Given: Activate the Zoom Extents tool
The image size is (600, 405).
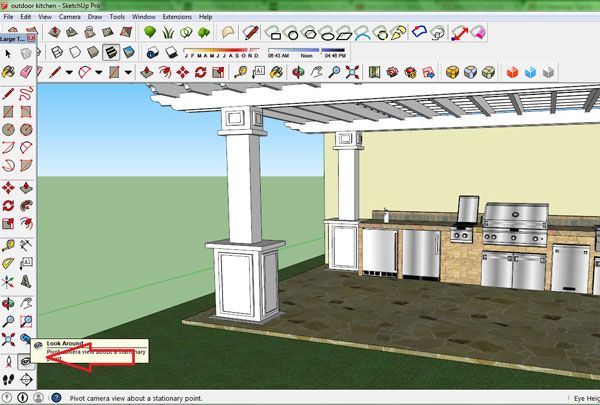Looking at the screenshot, I should tap(350, 72).
